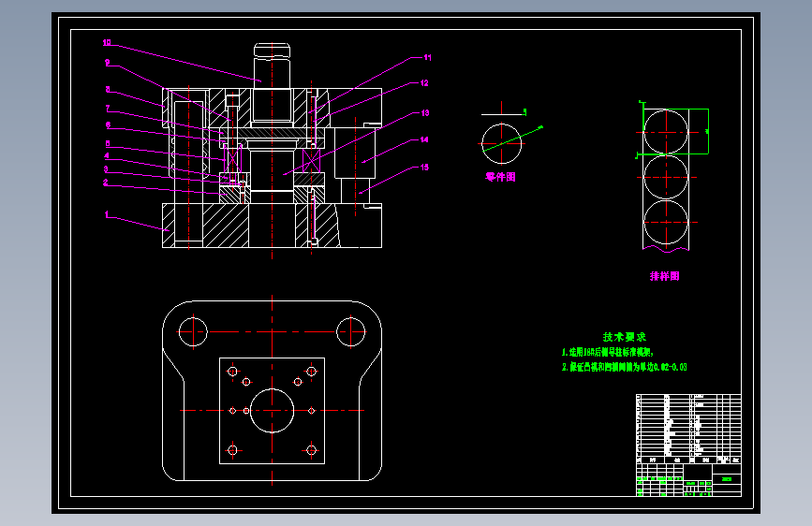This screenshot has height=526, width=812.
Task: Click the top-left guide post circle in plan view
Action: 193,332
